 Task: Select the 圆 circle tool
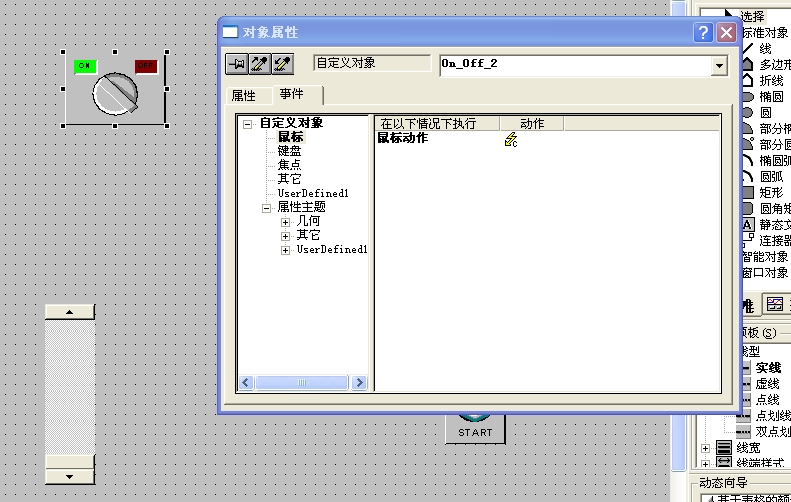(x=748, y=113)
